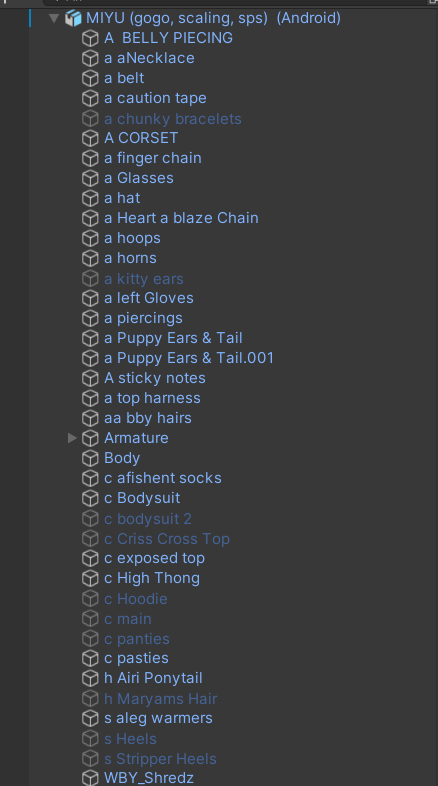Click cube icon next to WBY_Shredz
The width and height of the screenshot is (438, 786).
(x=90, y=778)
